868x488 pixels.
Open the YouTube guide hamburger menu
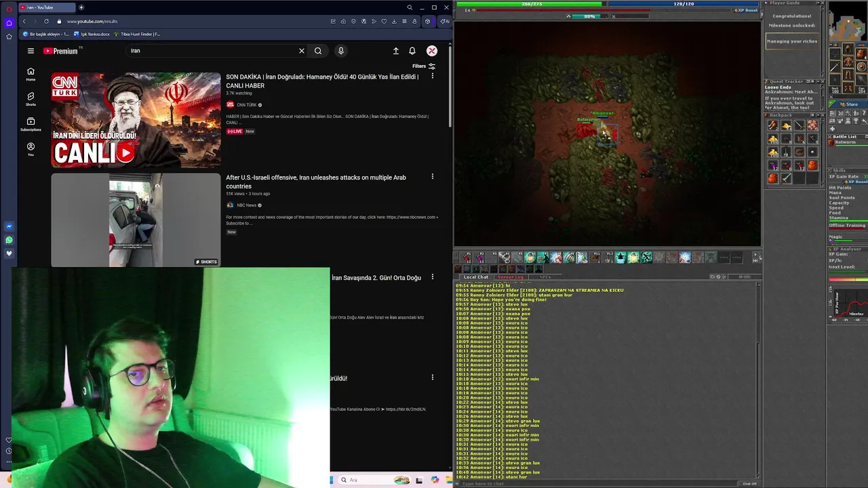pyautogui.click(x=31, y=51)
